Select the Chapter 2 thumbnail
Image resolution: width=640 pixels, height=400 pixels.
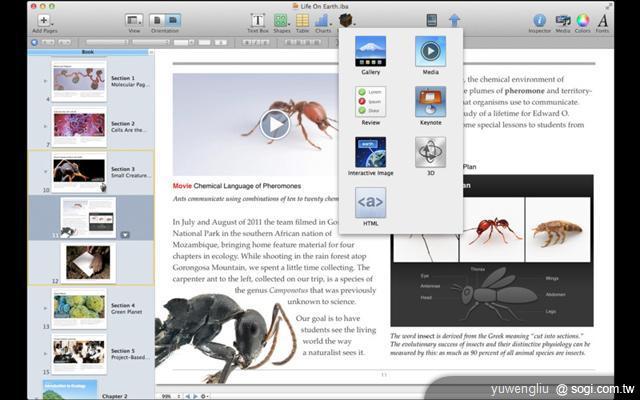70,390
